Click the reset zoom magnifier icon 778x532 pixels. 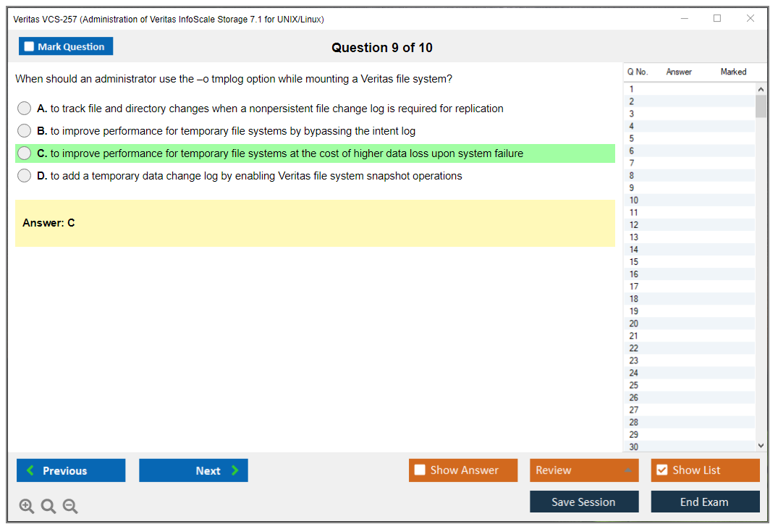click(x=48, y=507)
